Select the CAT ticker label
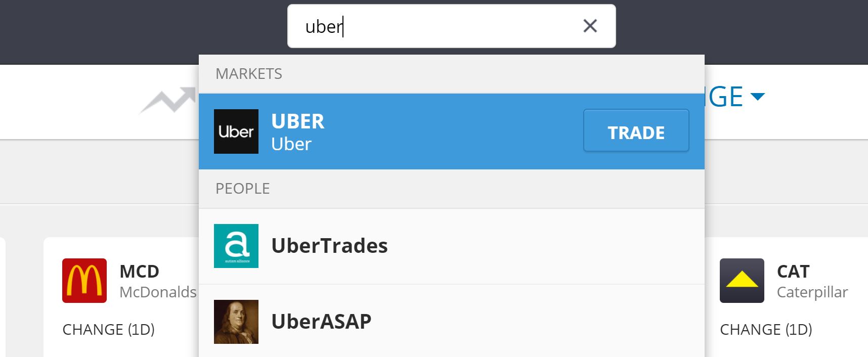868x357 pixels. [x=793, y=271]
